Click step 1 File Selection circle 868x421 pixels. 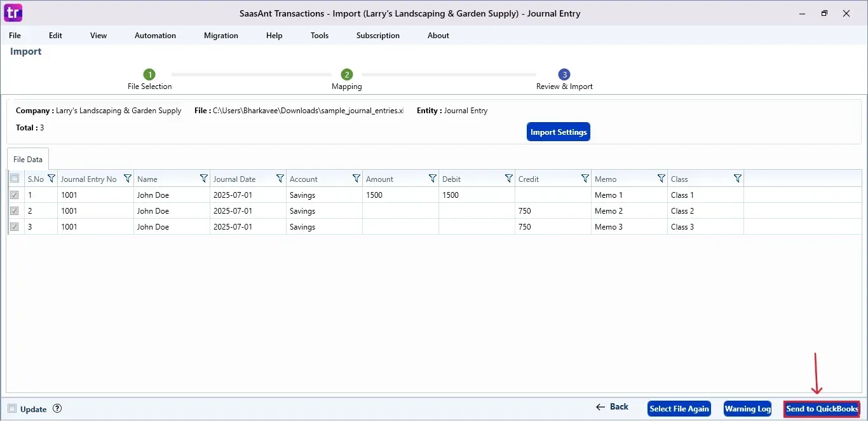tap(149, 74)
